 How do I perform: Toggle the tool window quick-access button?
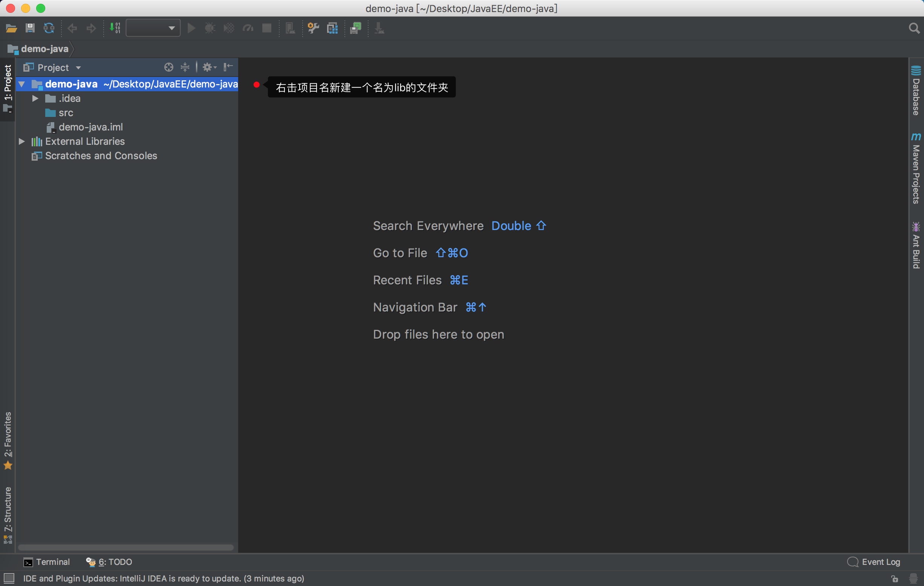[x=8, y=578]
